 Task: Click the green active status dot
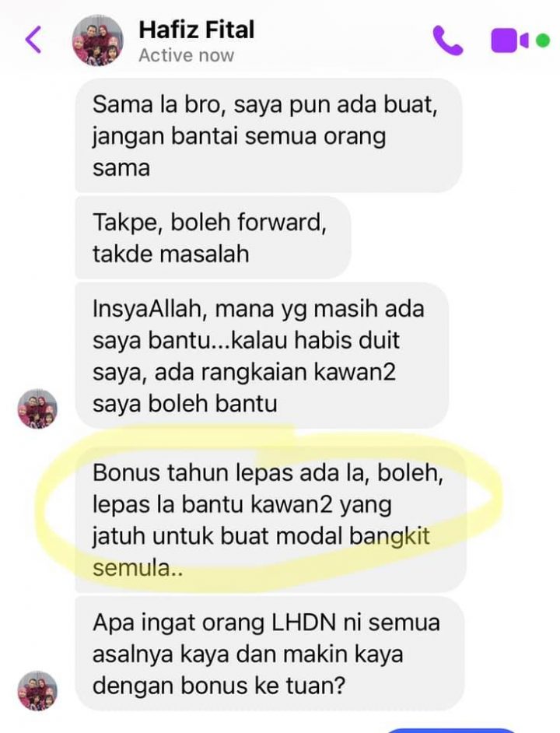[542, 40]
